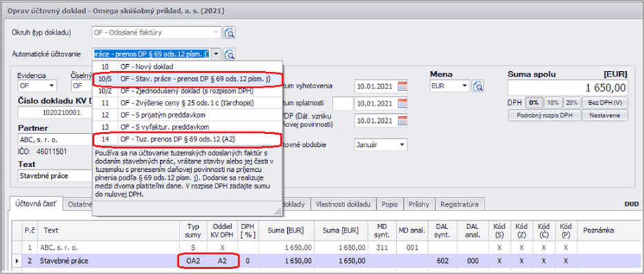
Task: Select 10/S OF - Stav. práce option
Action: tap(187, 79)
